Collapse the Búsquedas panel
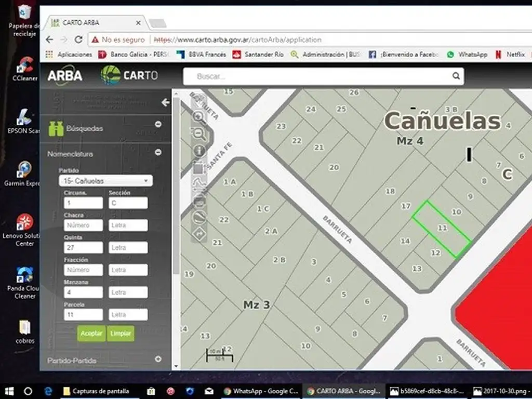 (158, 124)
